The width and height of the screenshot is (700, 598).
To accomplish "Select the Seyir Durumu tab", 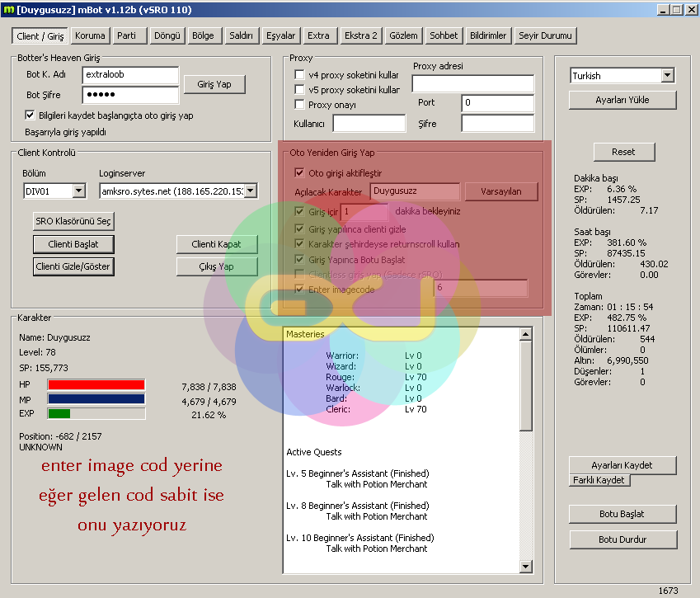I will pos(545,35).
